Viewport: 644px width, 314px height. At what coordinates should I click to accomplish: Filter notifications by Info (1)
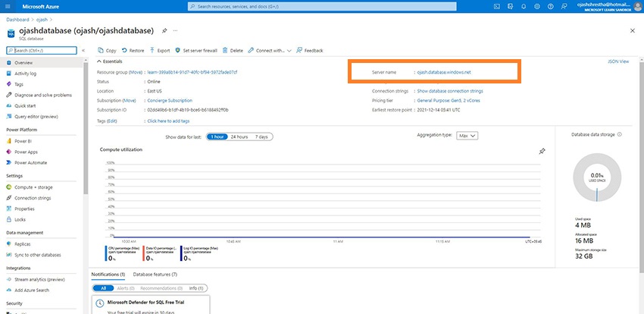click(x=196, y=288)
